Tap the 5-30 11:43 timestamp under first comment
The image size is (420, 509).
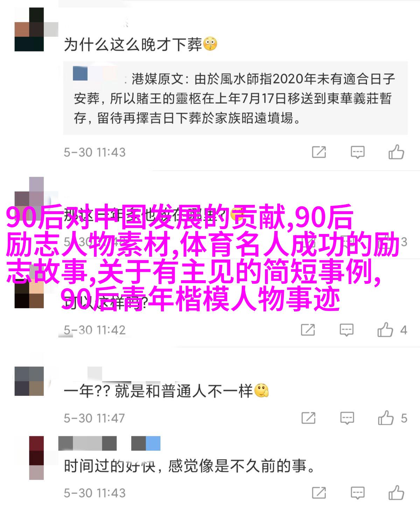click(94, 152)
